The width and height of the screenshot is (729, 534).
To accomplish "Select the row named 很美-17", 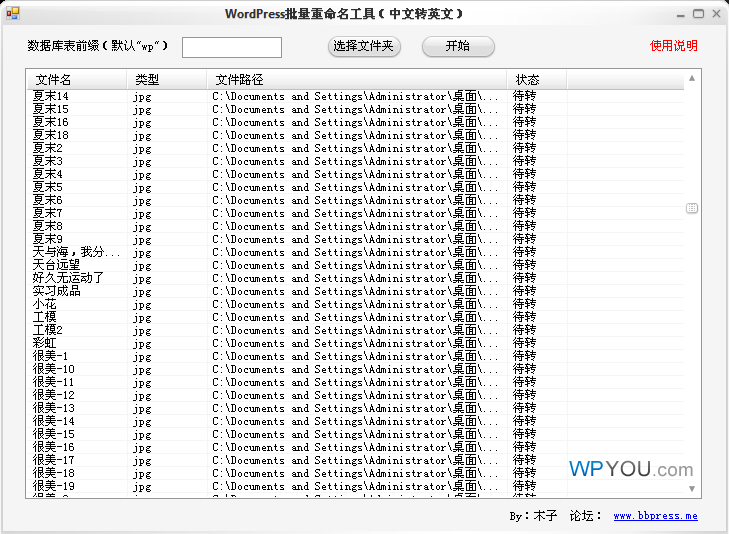I will point(355,461).
